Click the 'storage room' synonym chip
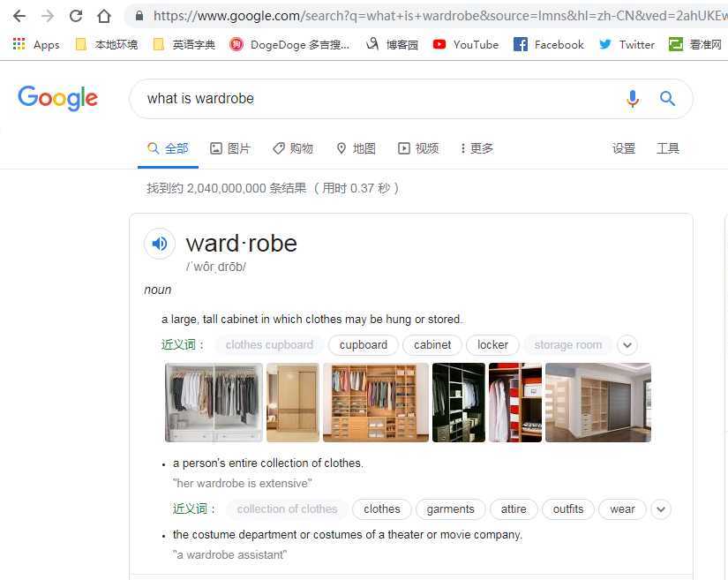Viewport: 728px width, 580px height. (x=567, y=345)
